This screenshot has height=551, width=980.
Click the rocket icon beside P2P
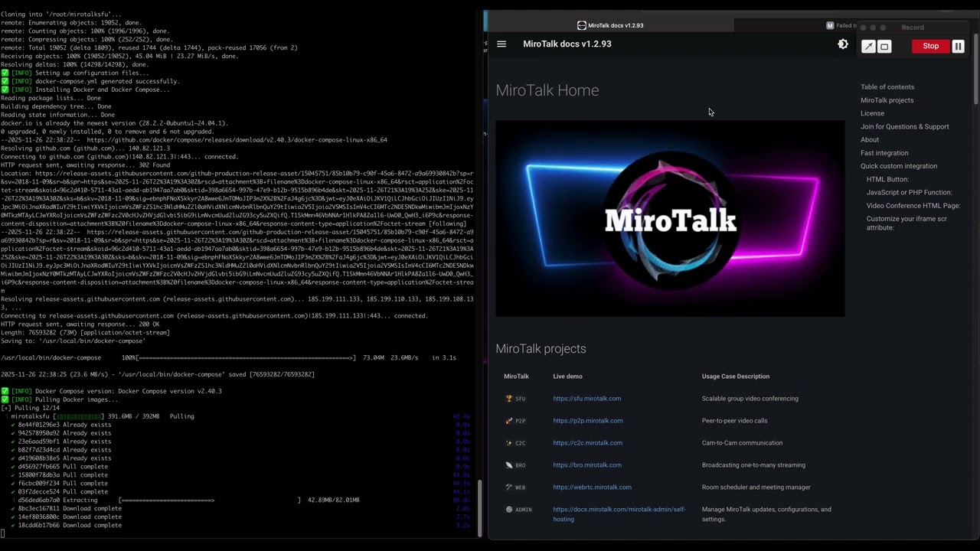(508, 420)
